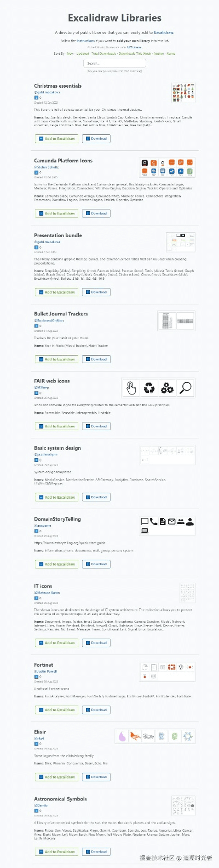Open the Excalidraw link in the header description
219x868 pixels.
pyautogui.click(x=164, y=33)
